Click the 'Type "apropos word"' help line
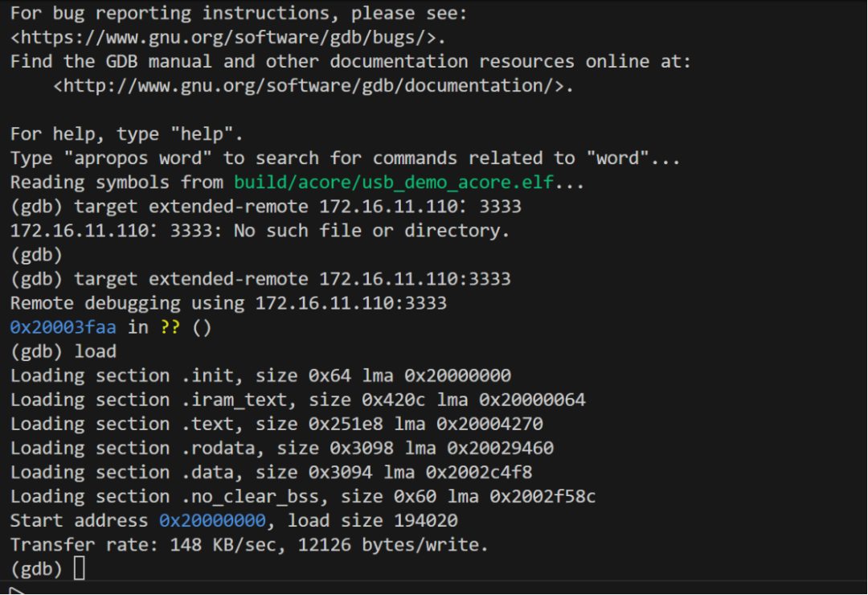Screen dimensions: 868x595 [x=345, y=158]
